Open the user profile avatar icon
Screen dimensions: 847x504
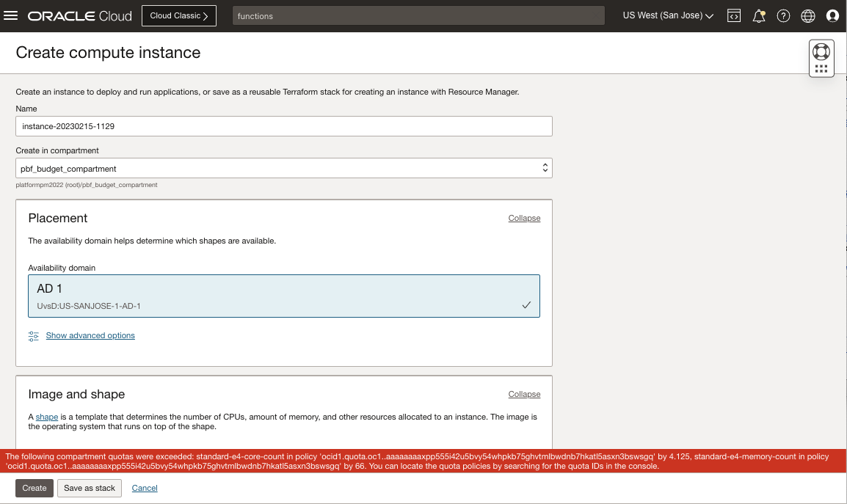832,15
